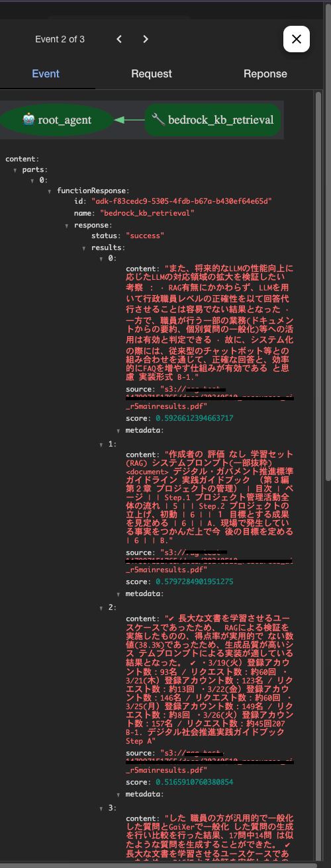The image size is (331, 868).
Task: Click the wrench icon in bedrock_kb_retrieval
Action: (158, 120)
